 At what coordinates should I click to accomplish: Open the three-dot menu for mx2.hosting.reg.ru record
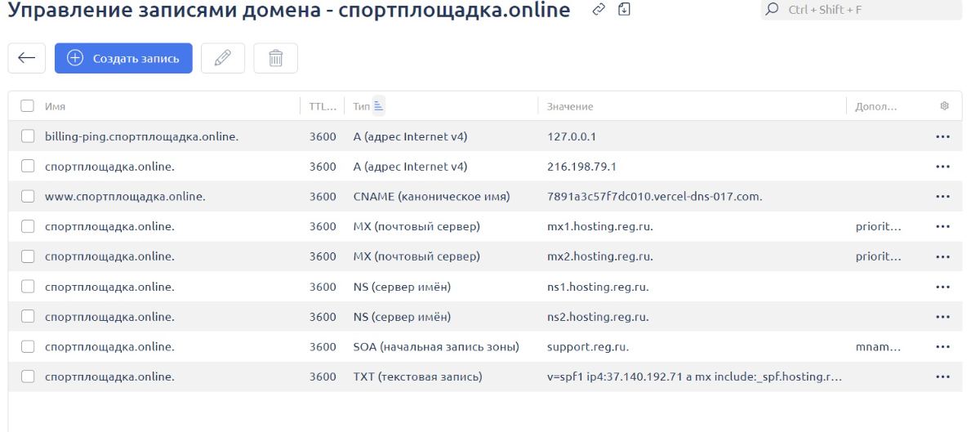[x=944, y=256]
